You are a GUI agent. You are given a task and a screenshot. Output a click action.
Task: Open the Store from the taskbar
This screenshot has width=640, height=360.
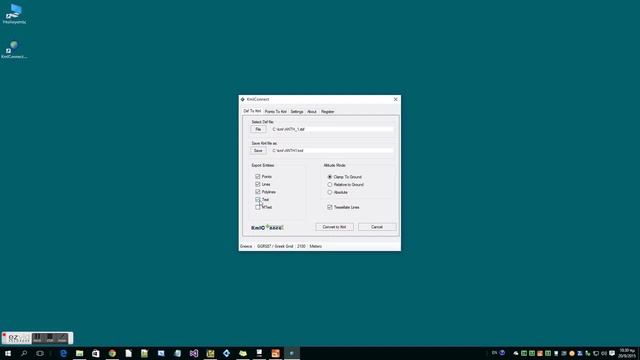(96, 353)
